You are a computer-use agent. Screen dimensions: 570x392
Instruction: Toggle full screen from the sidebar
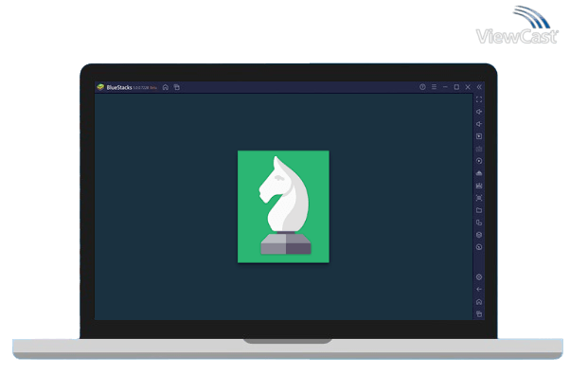click(479, 99)
